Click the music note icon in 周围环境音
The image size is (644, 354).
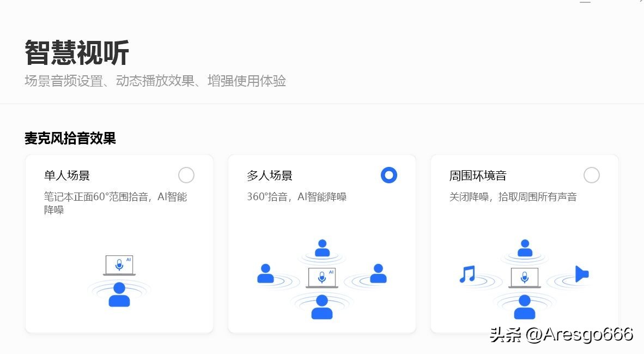tap(467, 274)
